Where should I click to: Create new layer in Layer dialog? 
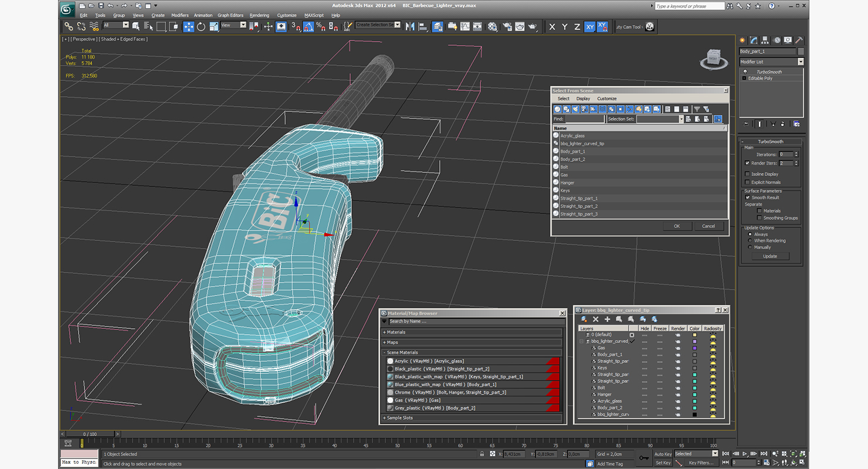coord(584,319)
